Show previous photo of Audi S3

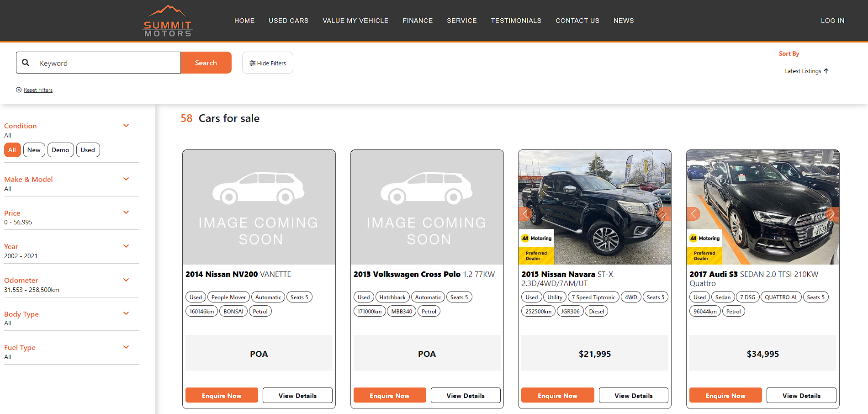click(693, 214)
